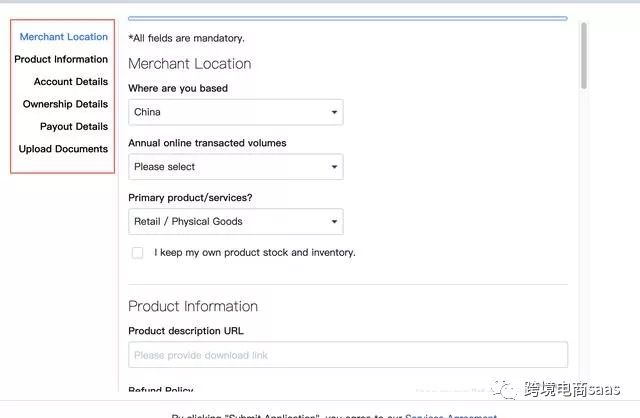Click the WeChat logo icon in watermark
The width and height of the screenshot is (640, 418).
tap(510, 388)
